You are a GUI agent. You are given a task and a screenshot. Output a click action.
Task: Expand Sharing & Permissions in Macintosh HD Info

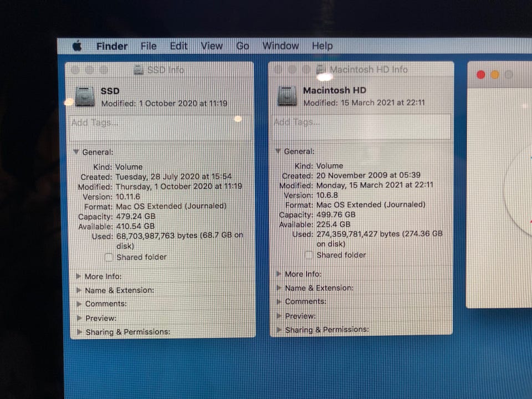(279, 329)
